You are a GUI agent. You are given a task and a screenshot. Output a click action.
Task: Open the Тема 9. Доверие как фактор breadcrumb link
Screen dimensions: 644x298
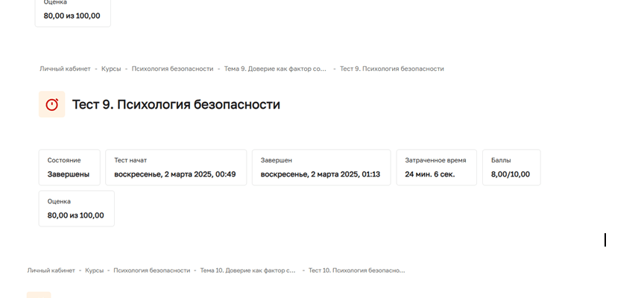click(x=275, y=69)
